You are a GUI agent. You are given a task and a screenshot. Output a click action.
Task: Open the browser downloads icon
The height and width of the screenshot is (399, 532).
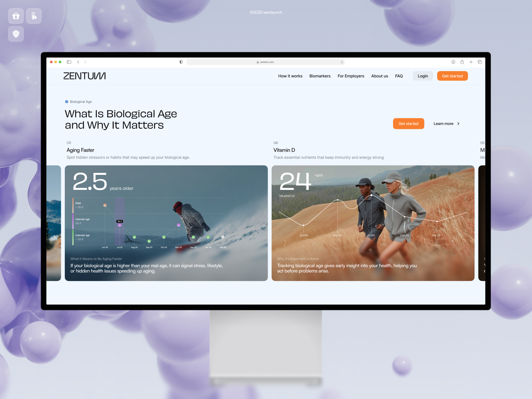click(453, 62)
